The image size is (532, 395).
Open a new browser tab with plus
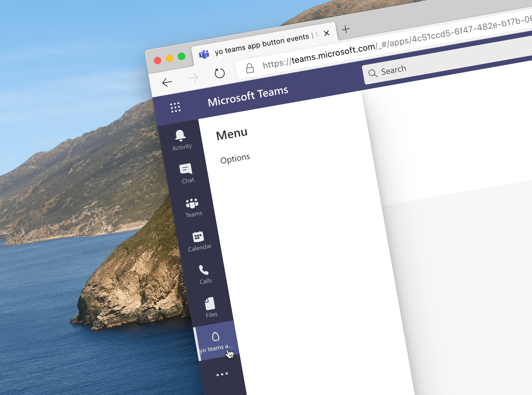(x=346, y=29)
